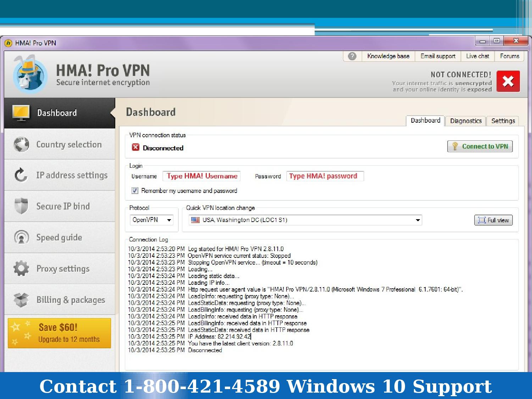Click the Dashboard monitor icon in sidebar
The width and height of the screenshot is (532, 399).
[21, 112]
